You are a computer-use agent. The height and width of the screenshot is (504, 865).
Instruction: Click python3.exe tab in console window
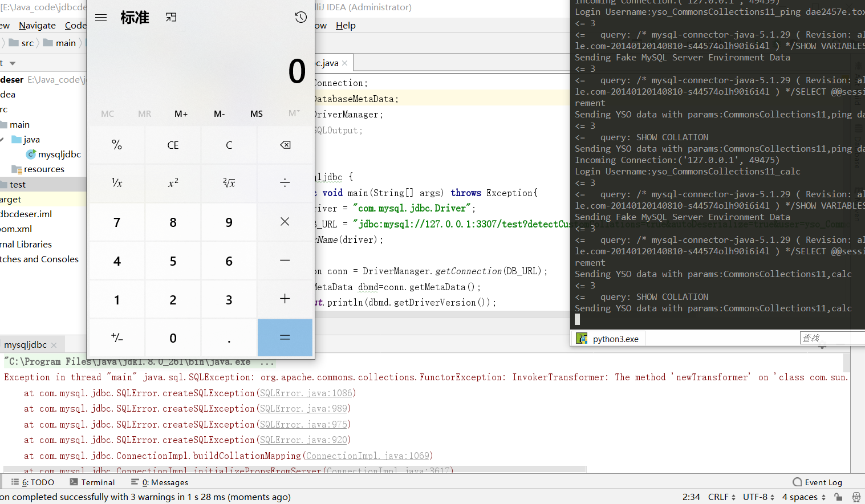(x=608, y=339)
